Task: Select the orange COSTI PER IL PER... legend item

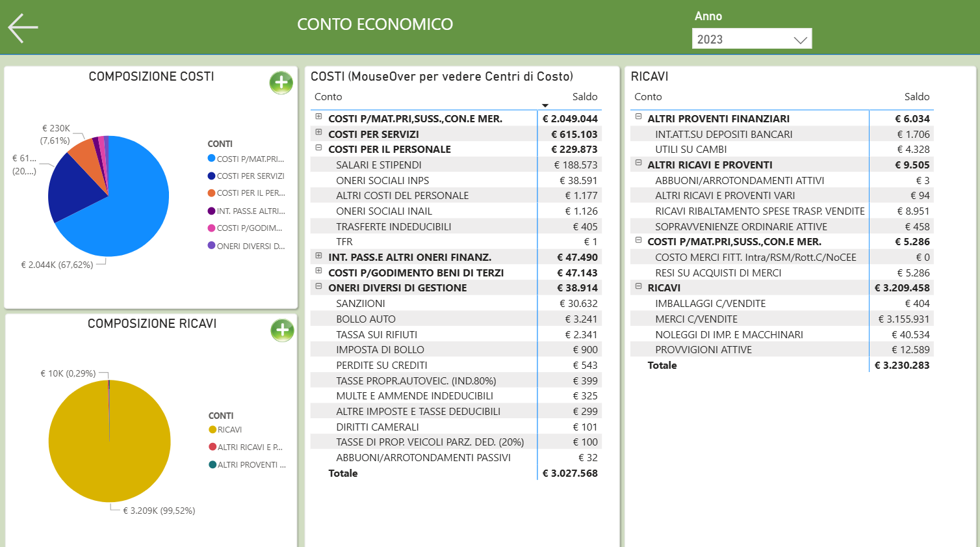Action: pyautogui.click(x=246, y=193)
